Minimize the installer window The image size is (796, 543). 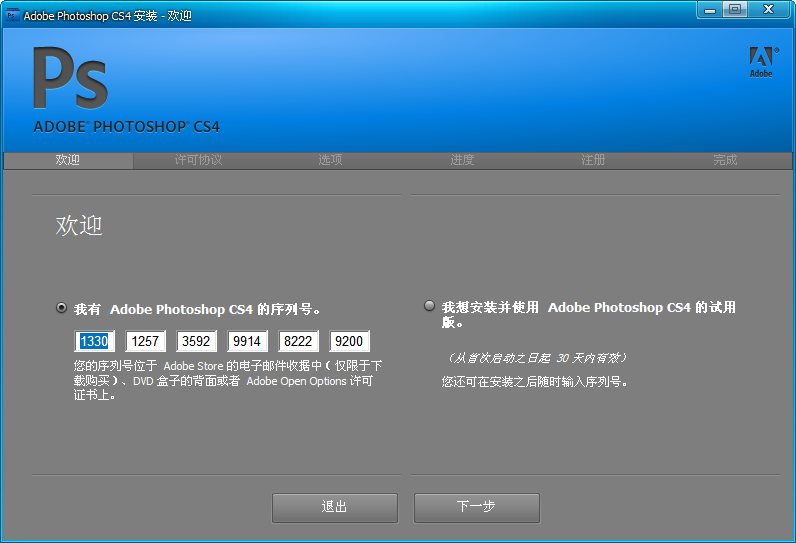(x=710, y=10)
